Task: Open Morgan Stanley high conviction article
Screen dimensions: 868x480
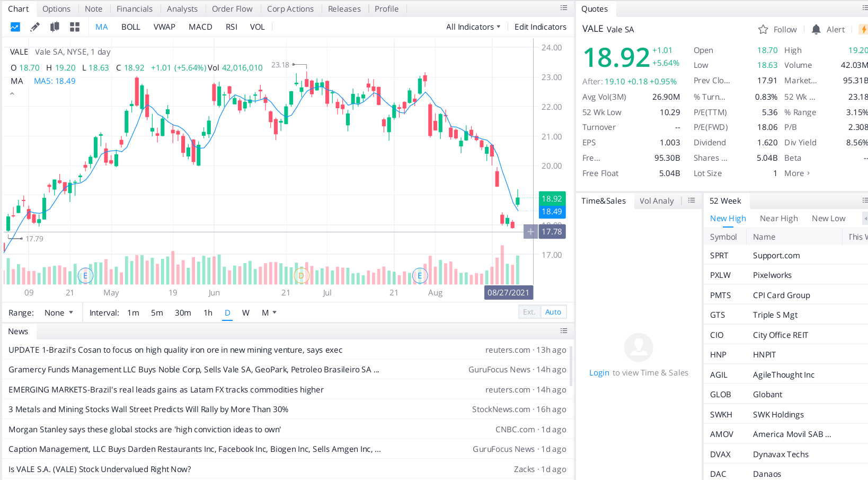Action: point(145,430)
